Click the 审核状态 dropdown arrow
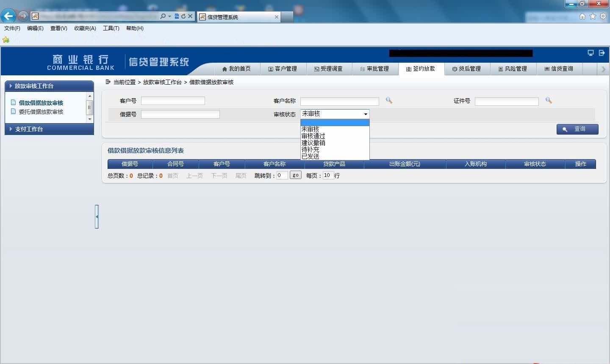 pos(366,114)
